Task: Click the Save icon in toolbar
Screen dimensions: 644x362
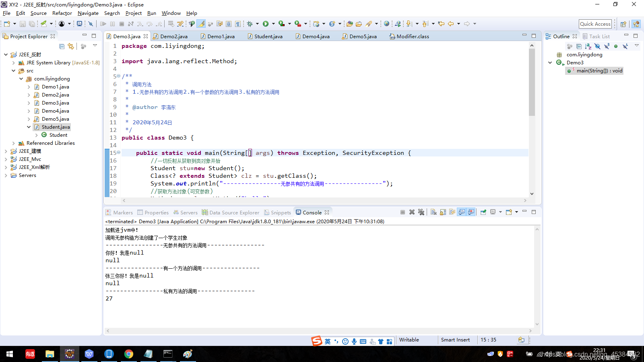Action: [x=23, y=24]
